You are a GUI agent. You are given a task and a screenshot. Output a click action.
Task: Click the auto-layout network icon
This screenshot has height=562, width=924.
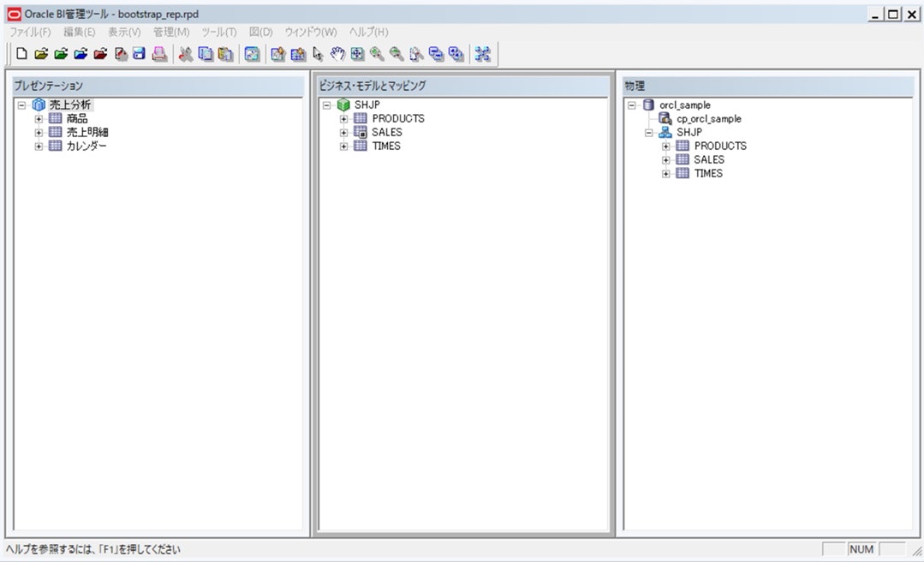483,54
